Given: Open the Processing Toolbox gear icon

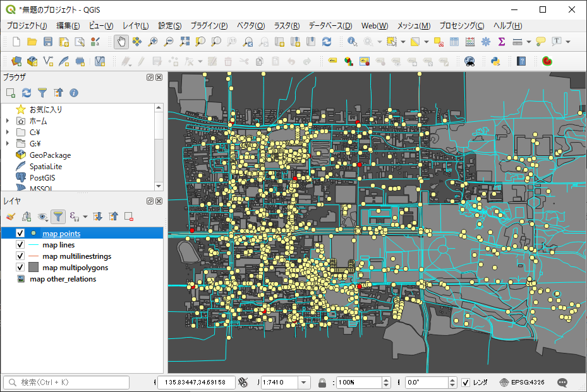Looking at the screenshot, I should pos(486,42).
